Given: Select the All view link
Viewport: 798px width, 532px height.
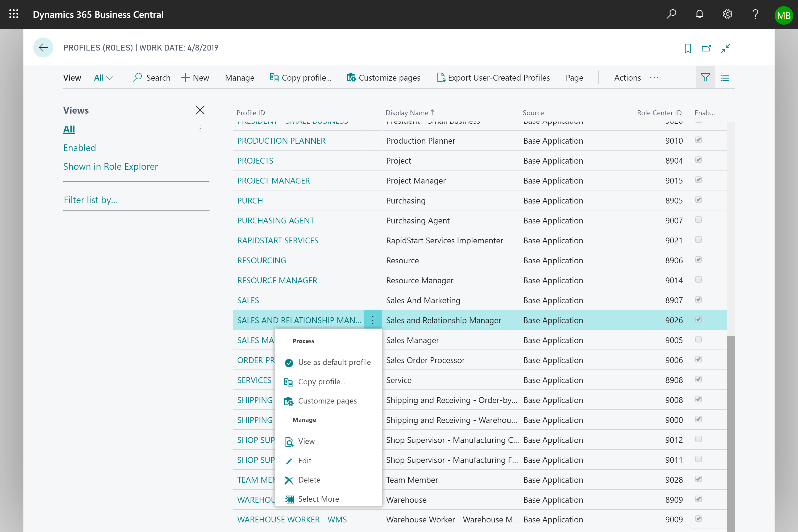Looking at the screenshot, I should 69,129.
